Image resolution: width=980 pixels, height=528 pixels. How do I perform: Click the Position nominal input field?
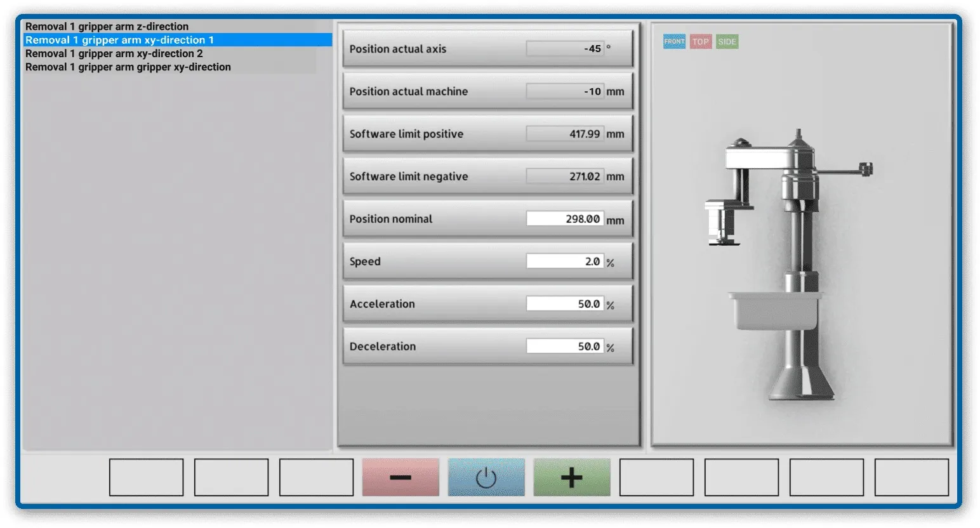[565, 219]
